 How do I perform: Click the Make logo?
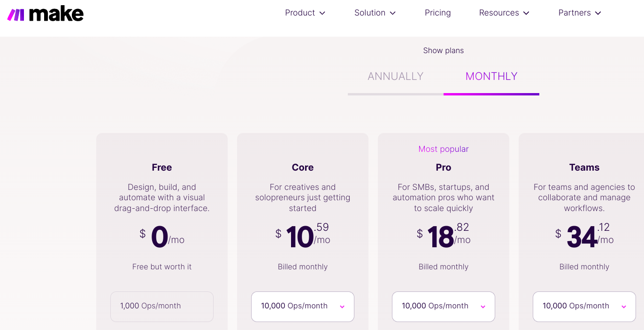pyautogui.click(x=46, y=14)
